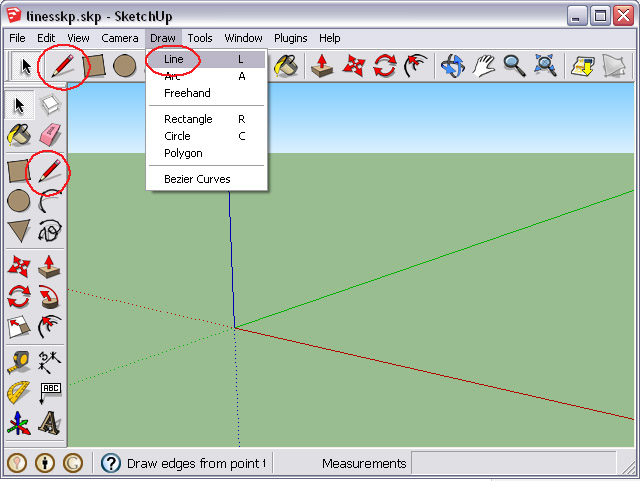Select the arrow tool in left toolbar
640x481 pixels.
(x=19, y=105)
